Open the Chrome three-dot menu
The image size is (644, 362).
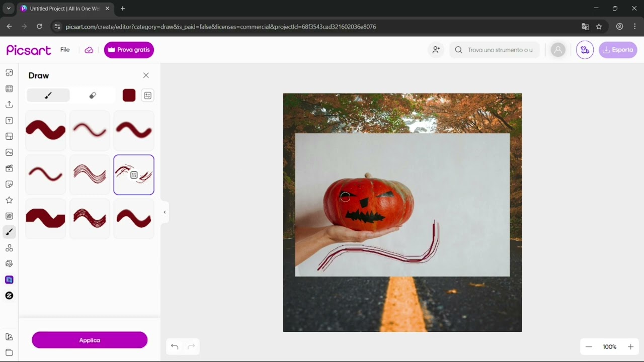[634, 27]
